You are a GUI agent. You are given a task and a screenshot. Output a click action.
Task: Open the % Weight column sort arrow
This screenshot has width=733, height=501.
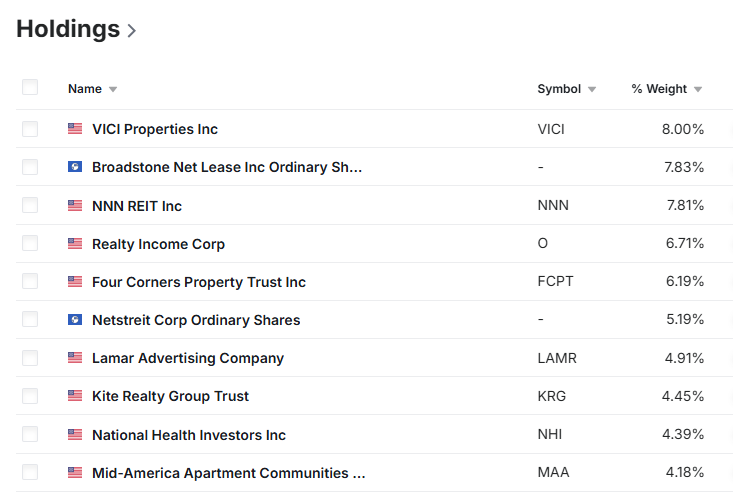[698, 89]
